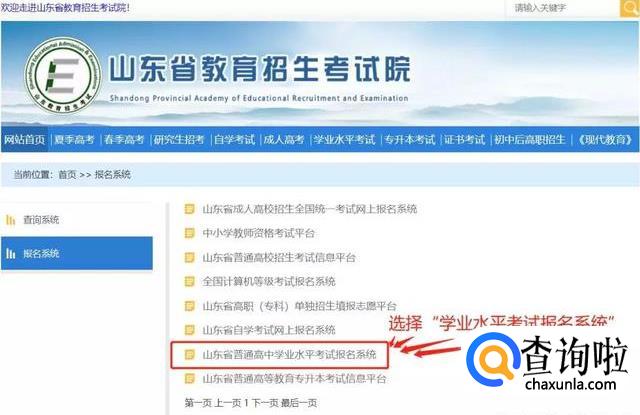The width and height of the screenshot is (640, 415).
Task: Click the orange search magnifier button
Action: tap(630, 8)
